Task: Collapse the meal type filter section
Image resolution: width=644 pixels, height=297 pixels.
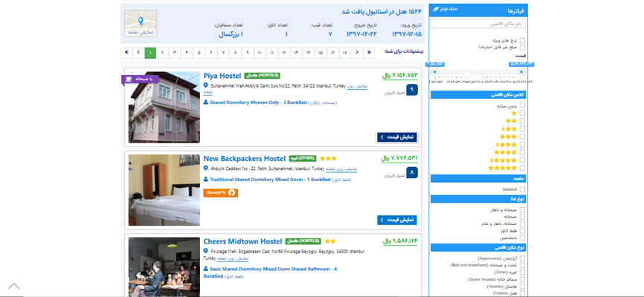Action: coord(478,199)
